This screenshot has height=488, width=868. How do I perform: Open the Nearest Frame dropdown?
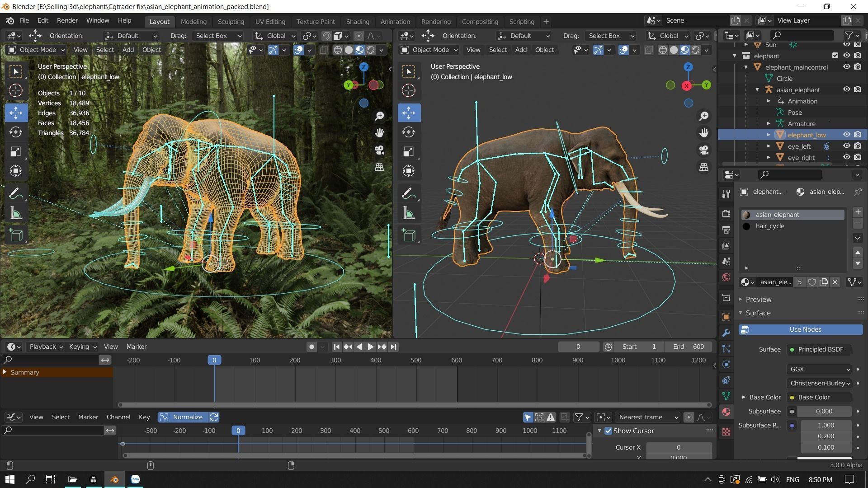click(x=647, y=417)
